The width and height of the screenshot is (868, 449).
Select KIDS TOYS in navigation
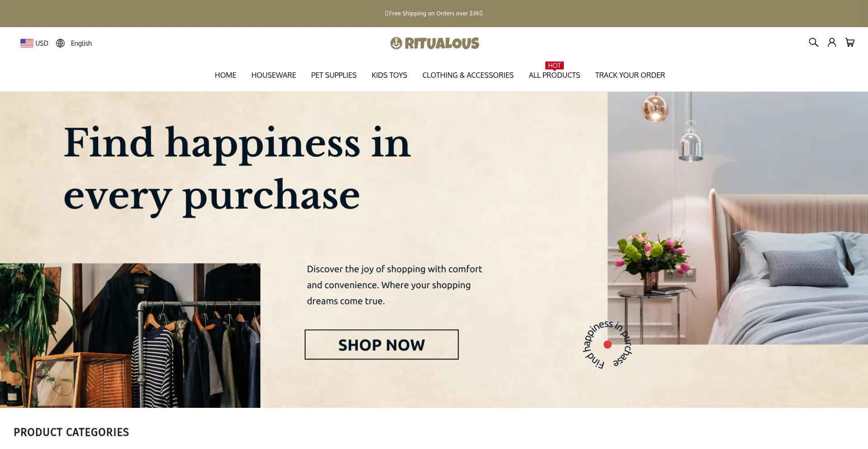(389, 75)
